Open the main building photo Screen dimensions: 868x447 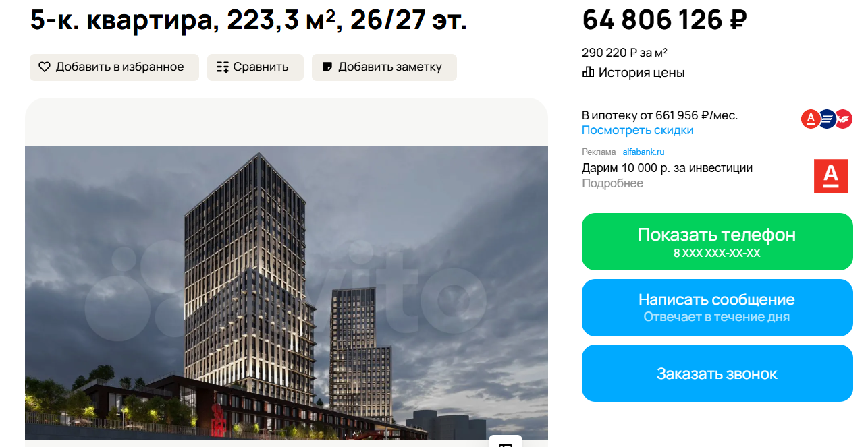point(286,293)
